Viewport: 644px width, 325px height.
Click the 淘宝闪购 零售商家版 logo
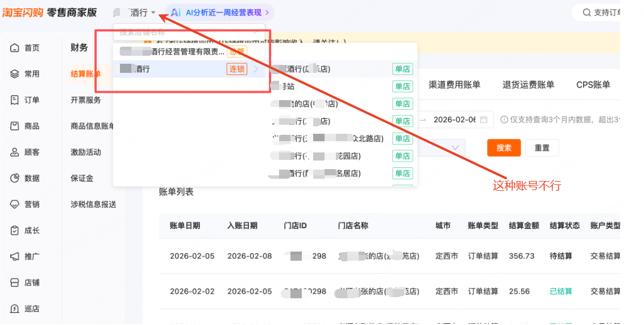point(49,13)
